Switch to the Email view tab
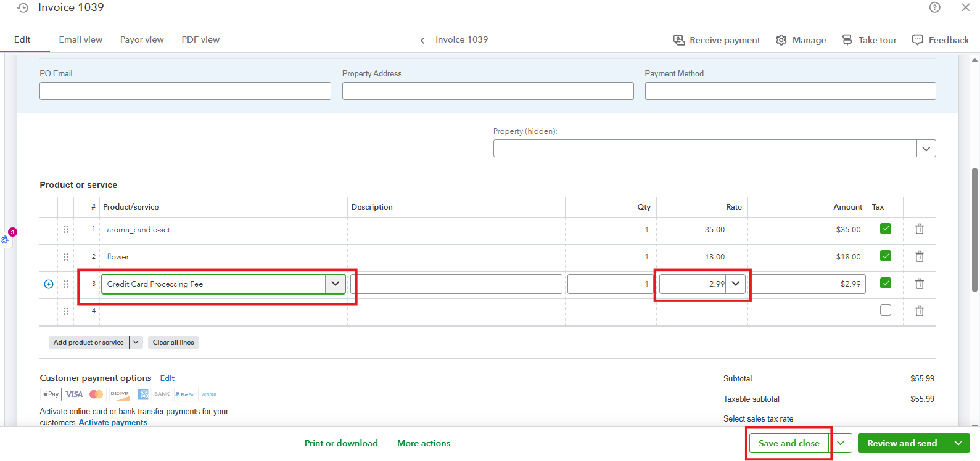This screenshot has height=461, width=980. (x=81, y=39)
